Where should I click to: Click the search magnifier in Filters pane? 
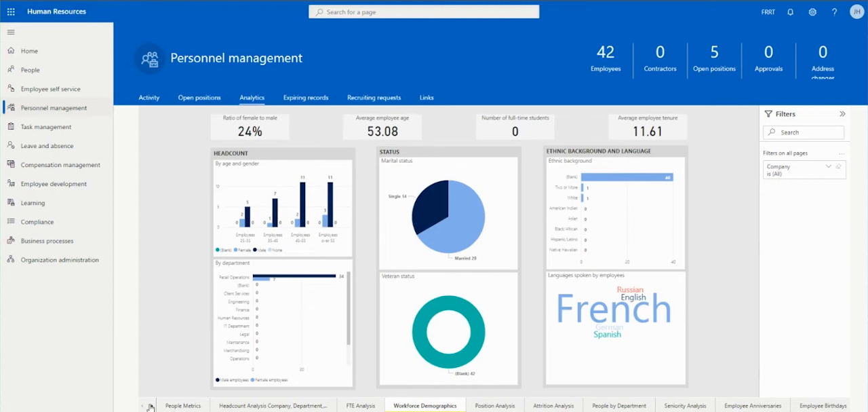[x=772, y=132]
